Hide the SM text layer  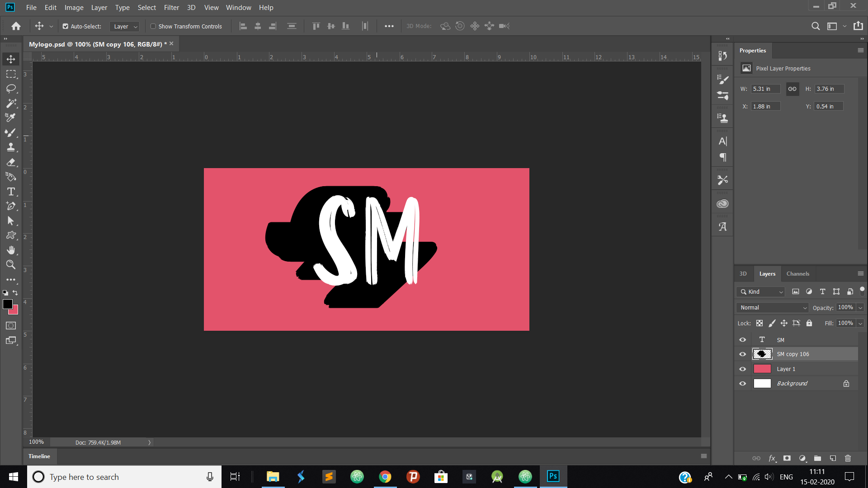[742, 340]
